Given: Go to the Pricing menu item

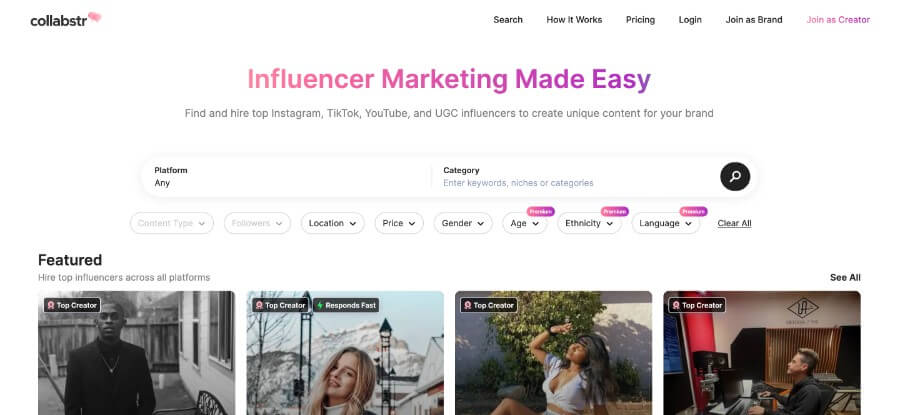Looking at the screenshot, I should [640, 20].
